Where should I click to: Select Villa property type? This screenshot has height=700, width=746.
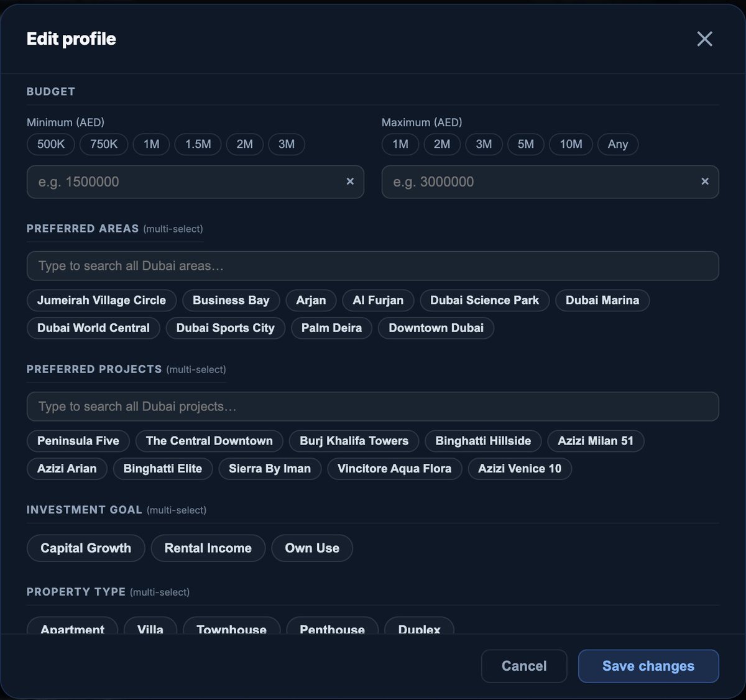[150, 627]
